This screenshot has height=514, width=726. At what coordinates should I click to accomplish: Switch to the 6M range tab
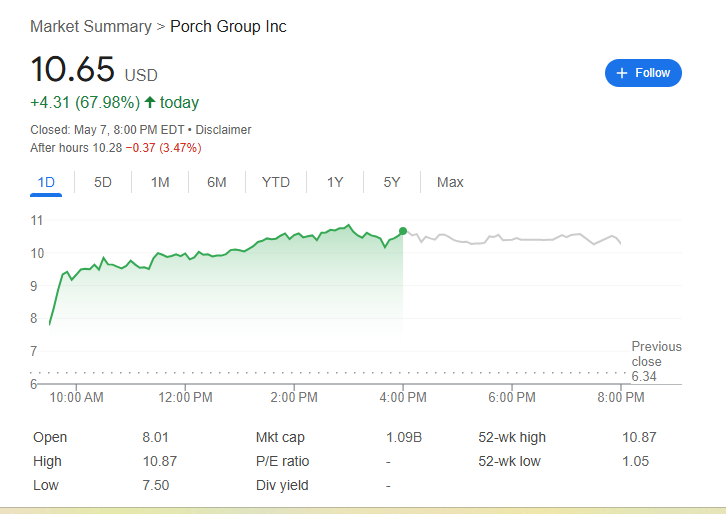[x=217, y=182]
